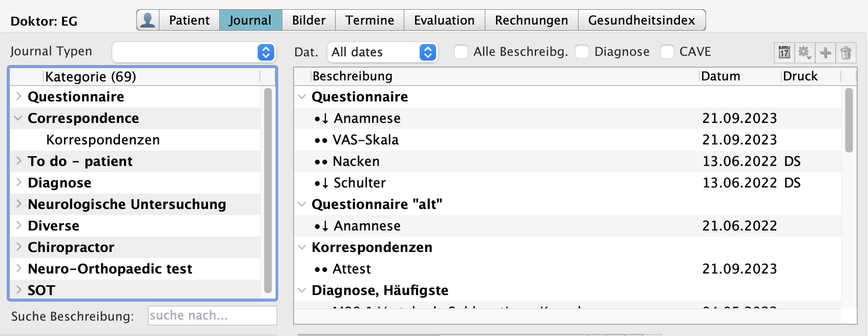This screenshot has height=336, width=868.
Task: Expand the Neurologische Untersuchung category
Action: tap(18, 204)
